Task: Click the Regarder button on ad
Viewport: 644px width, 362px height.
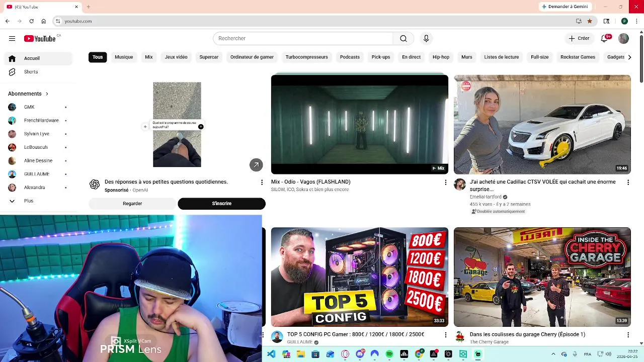Action: [x=132, y=204]
